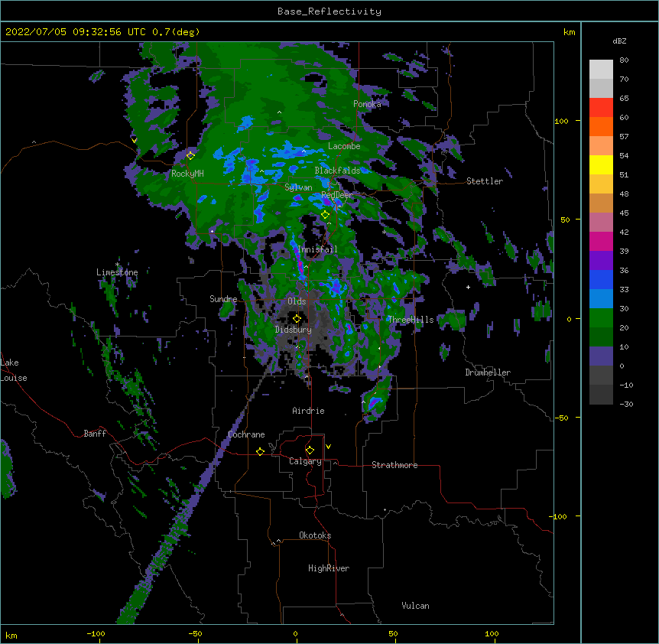Click the Ponoka city label

[367, 104]
